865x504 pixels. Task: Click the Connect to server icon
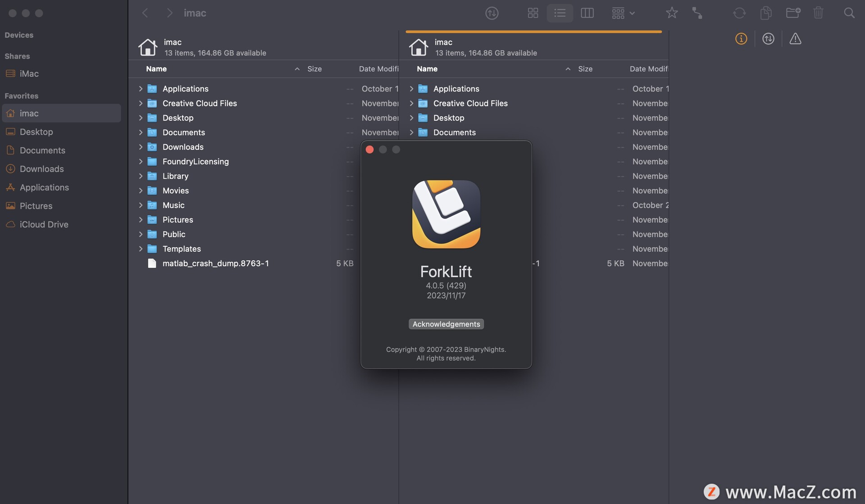[x=697, y=13]
